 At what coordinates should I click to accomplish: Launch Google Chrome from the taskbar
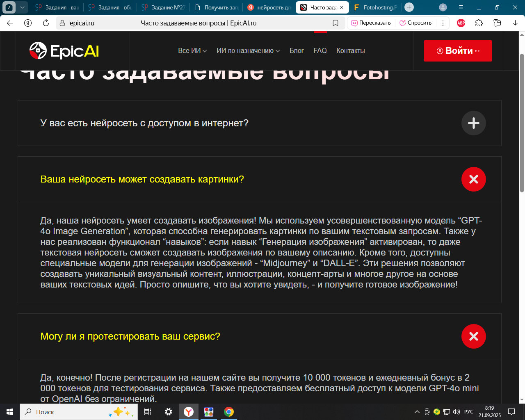229,412
